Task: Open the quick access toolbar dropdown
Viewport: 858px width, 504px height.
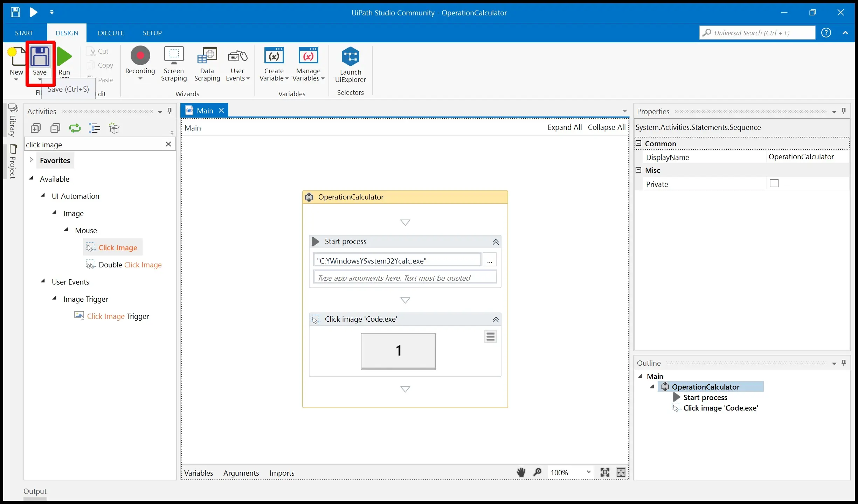Action: click(x=52, y=12)
